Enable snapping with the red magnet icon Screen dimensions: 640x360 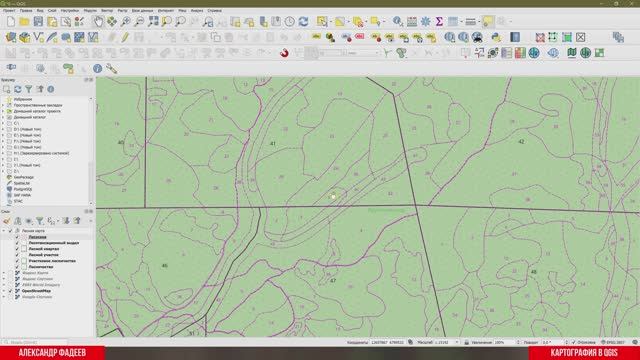(x=284, y=53)
